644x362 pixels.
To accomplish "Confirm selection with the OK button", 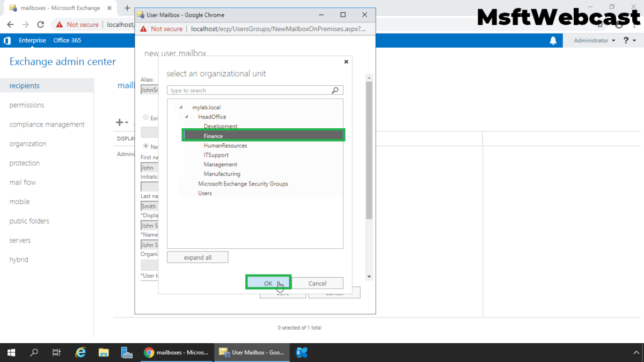I will [268, 283].
